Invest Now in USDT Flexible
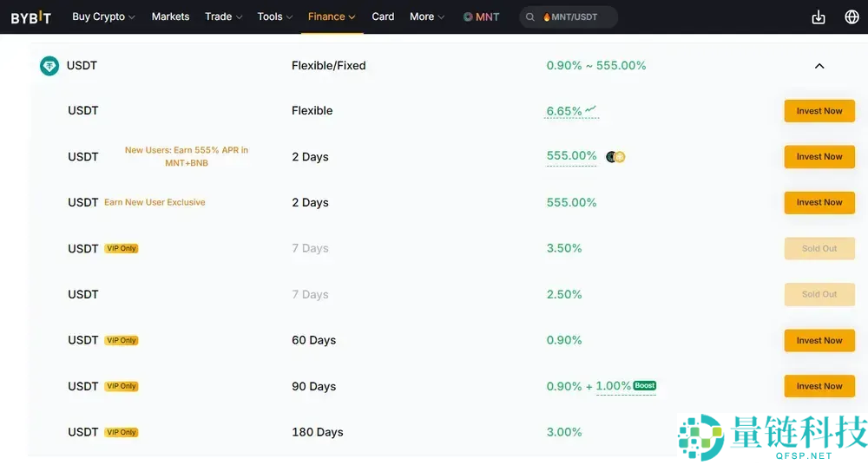The height and width of the screenshot is (465, 868). (x=819, y=111)
